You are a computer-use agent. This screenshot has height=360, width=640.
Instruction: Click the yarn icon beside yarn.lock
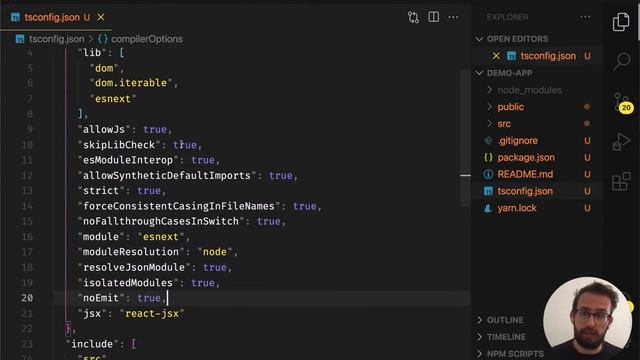tap(488, 208)
